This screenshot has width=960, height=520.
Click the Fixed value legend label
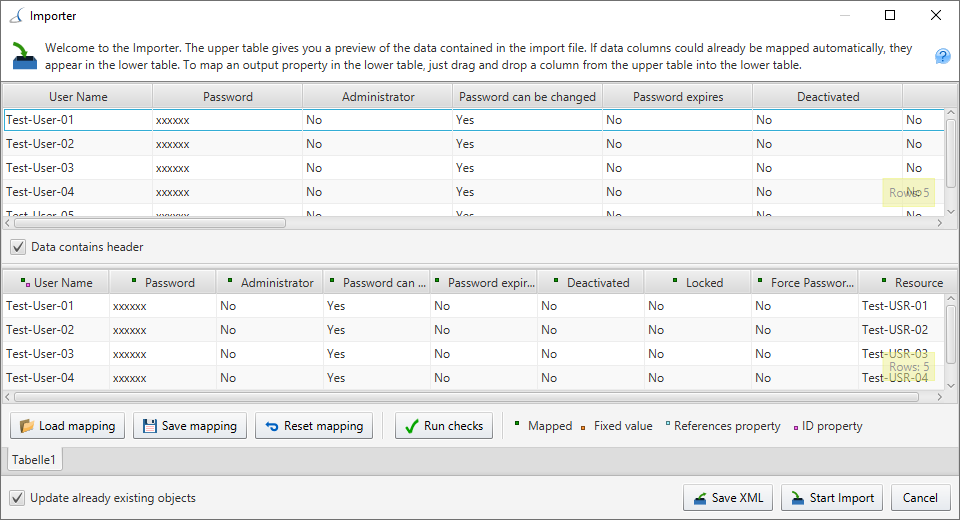point(623,426)
